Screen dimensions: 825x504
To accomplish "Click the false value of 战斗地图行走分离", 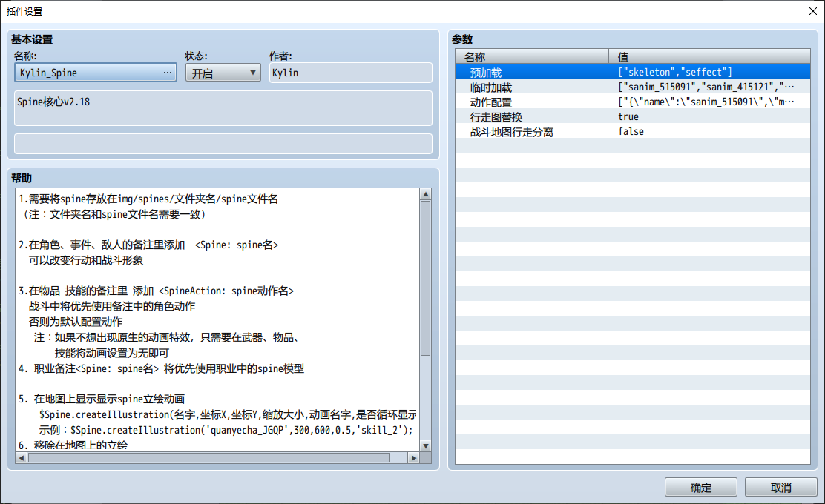I will coord(631,131).
